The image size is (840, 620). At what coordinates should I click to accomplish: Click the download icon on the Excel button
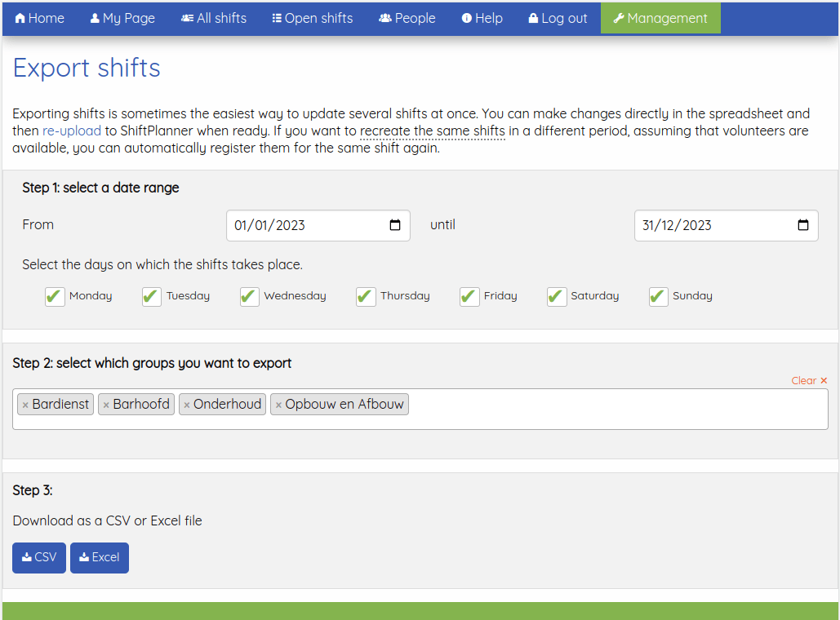(x=83, y=557)
